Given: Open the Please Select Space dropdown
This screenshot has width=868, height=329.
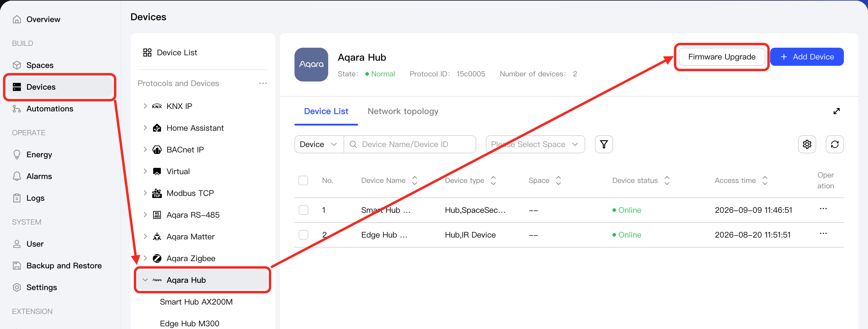Looking at the screenshot, I should coord(535,144).
